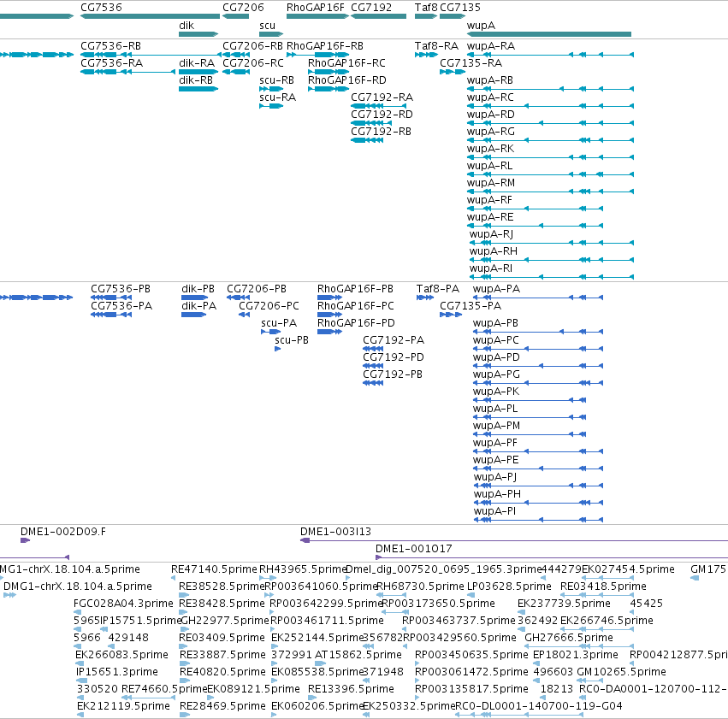Select protein RhoGAP16F-PD
This screenshot has height=719, width=728.
356,323
